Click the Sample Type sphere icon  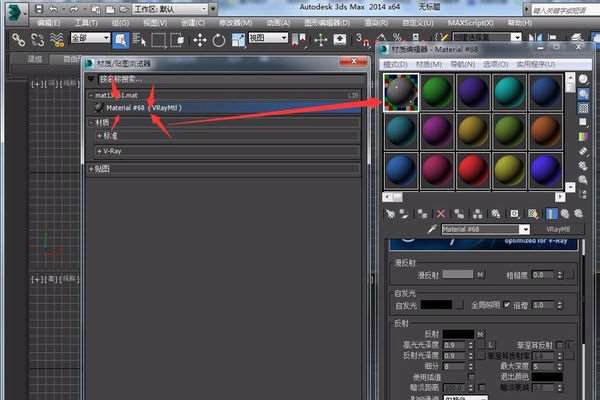(583, 79)
